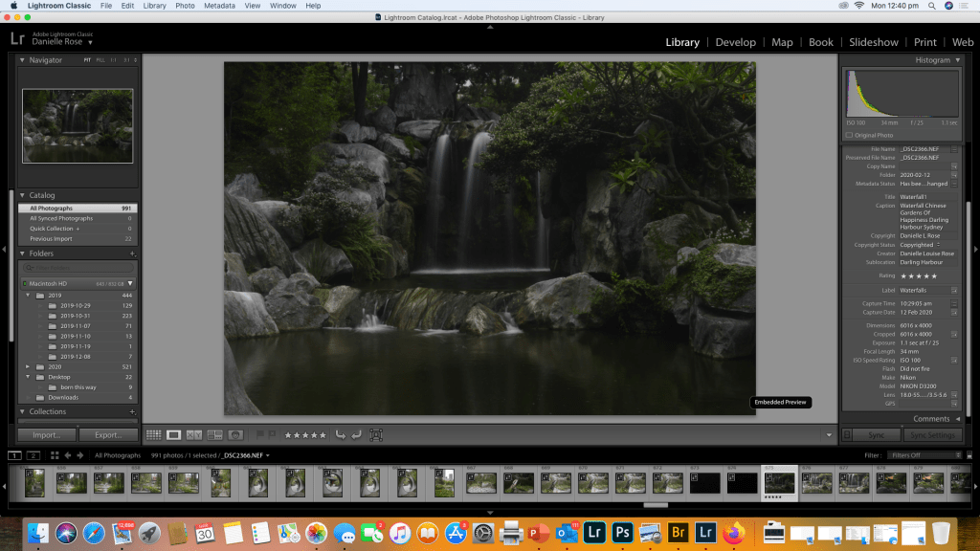Expand the Collections panel
This screenshot has height=551, width=980.
pos(23,411)
